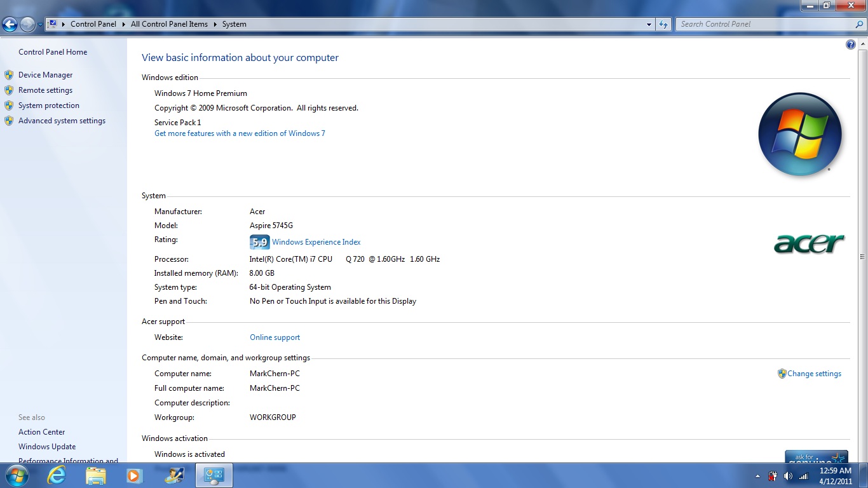This screenshot has width=868, height=488.
Task: Click the shield icon beside System protection
Action: (x=9, y=105)
